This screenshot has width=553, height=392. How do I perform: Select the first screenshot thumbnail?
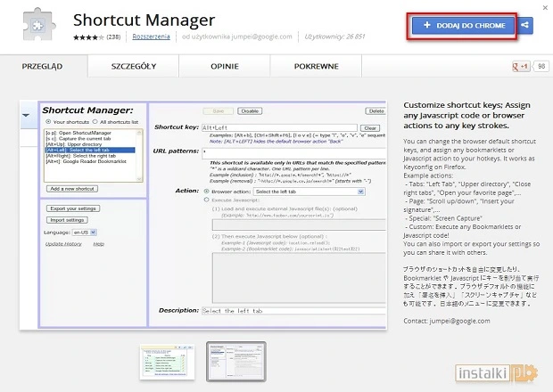[169, 361]
